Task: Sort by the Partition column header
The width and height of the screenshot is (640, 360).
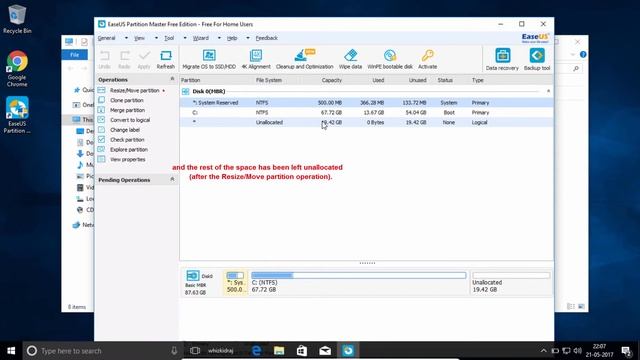Action: point(191,80)
